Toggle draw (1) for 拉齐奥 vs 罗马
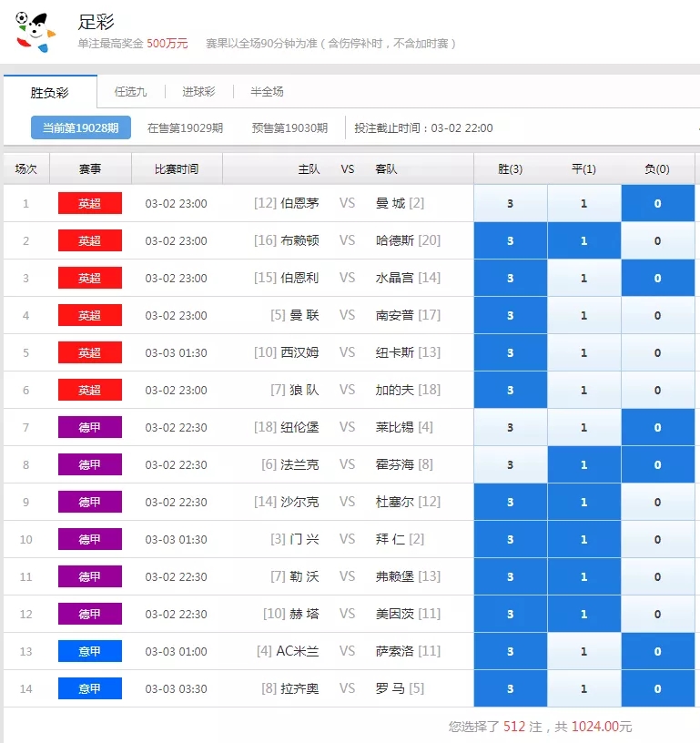700x743 pixels. [x=584, y=689]
